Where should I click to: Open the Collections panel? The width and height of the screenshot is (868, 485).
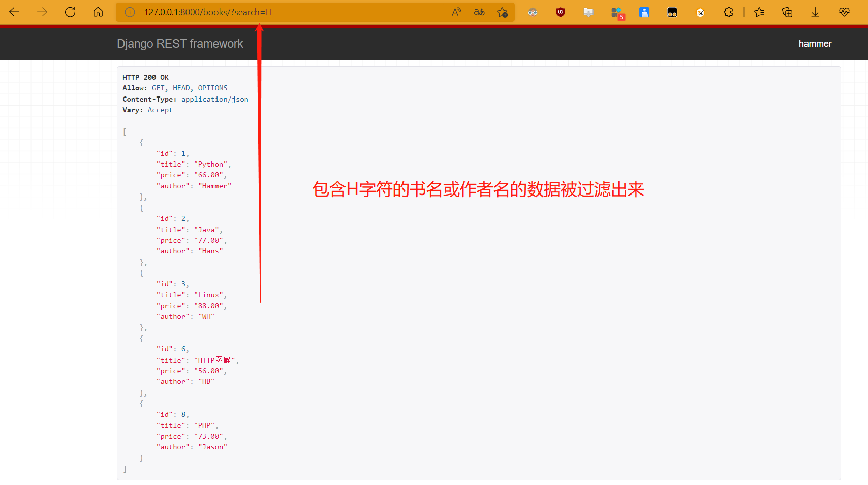(x=787, y=12)
